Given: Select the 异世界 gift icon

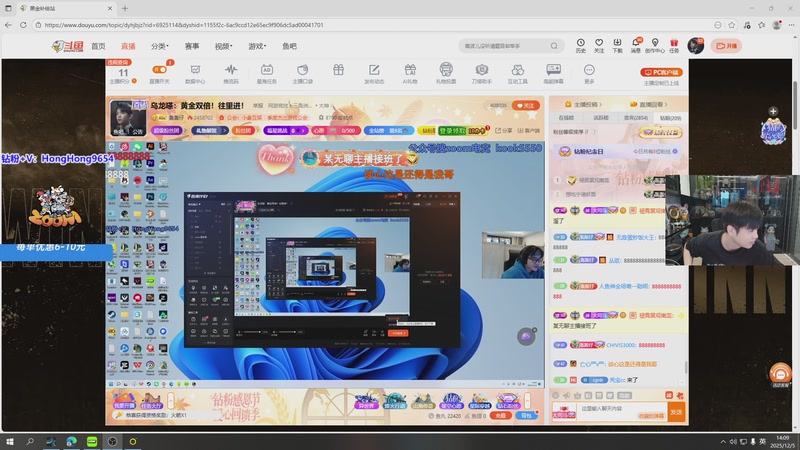Looking at the screenshot, I should point(366,401).
